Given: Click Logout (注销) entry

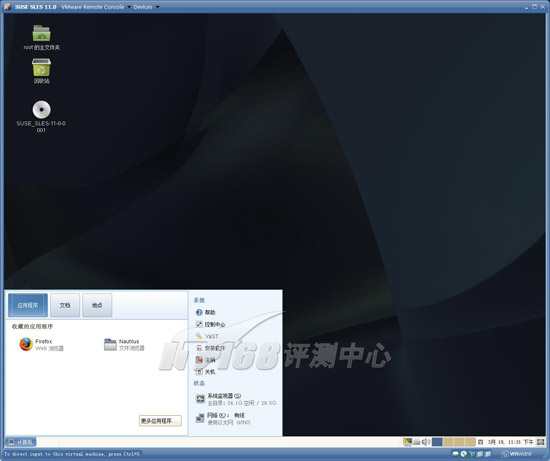Looking at the screenshot, I should click(x=205, y=360).
